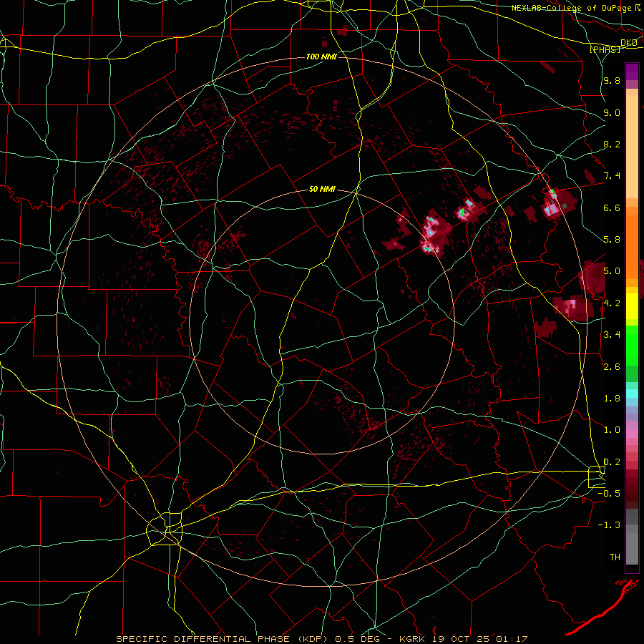
Task: Click the 0.2 scale value
Action: [612, 462]
